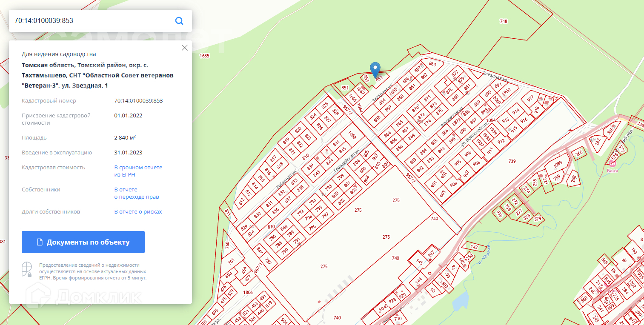The width and height of the screenshot is (644, 325).
Task: Close the property info panel
Action: point(185,48)
